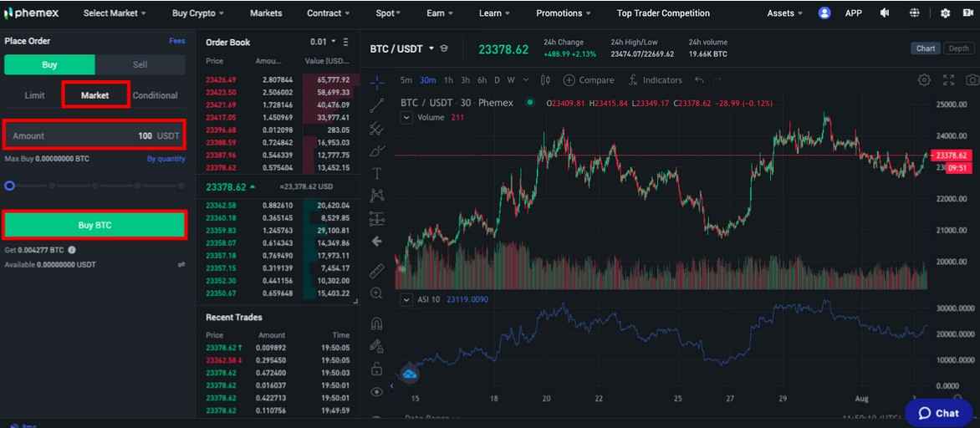The height and width of the screenshot is (428, 980).
Task: Open Assets dropdown
Action: tap(784, 13)
